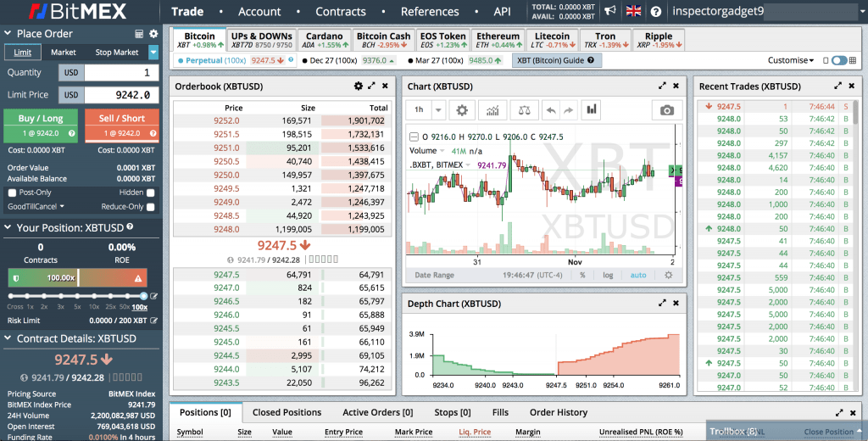Toggle percent scale on chart
Viewport: 868px width, 441px height.
click(x=582, y=275)
